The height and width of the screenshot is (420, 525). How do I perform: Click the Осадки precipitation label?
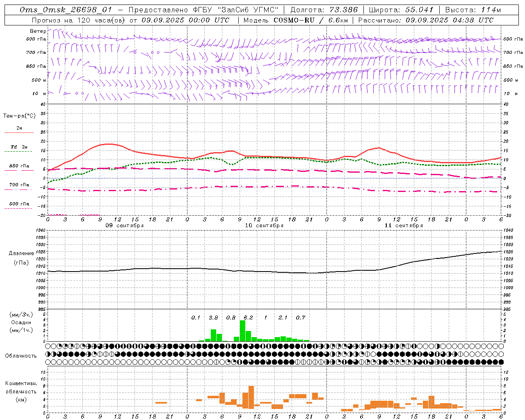(x=21, y=322)
